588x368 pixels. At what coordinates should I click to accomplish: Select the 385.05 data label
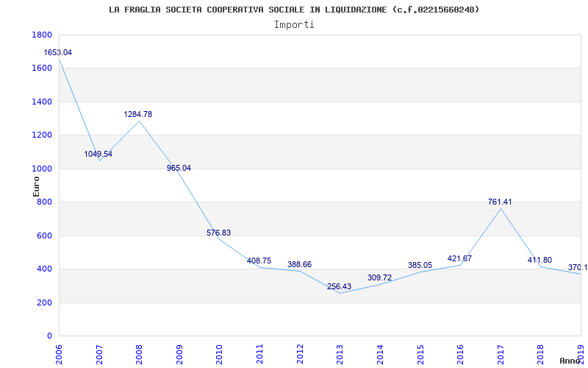coord(420,265)
